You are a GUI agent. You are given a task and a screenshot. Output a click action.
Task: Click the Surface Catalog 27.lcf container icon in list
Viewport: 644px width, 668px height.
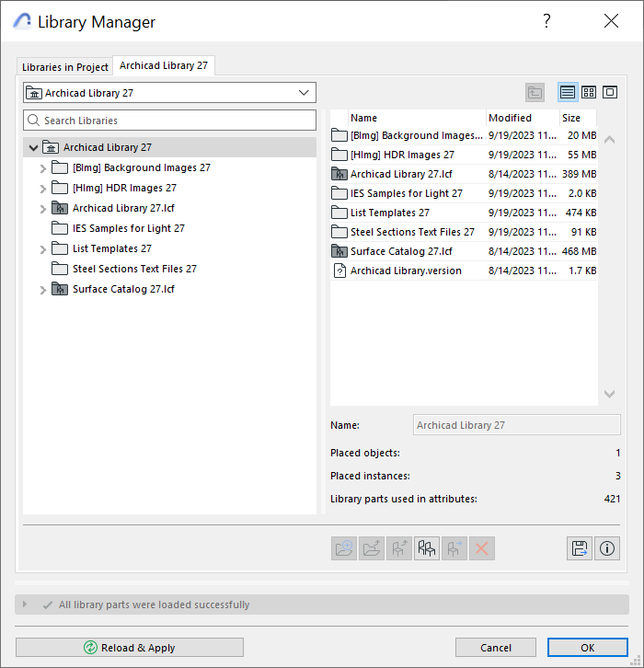click(339, 251)
